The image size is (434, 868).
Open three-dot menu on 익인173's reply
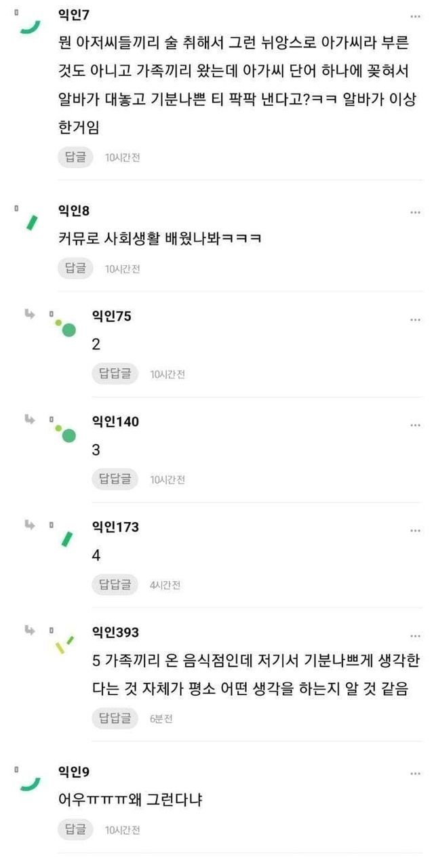[415, 530]
